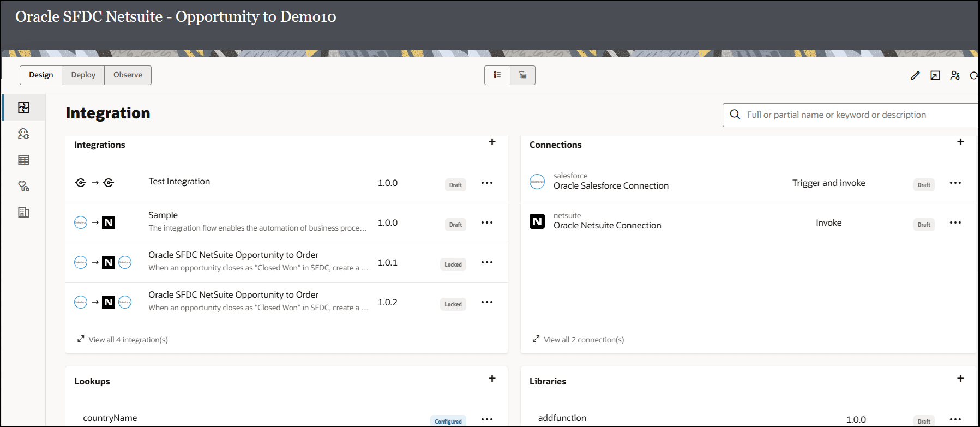Click version 1.0.0 of Test Integration

388,183
